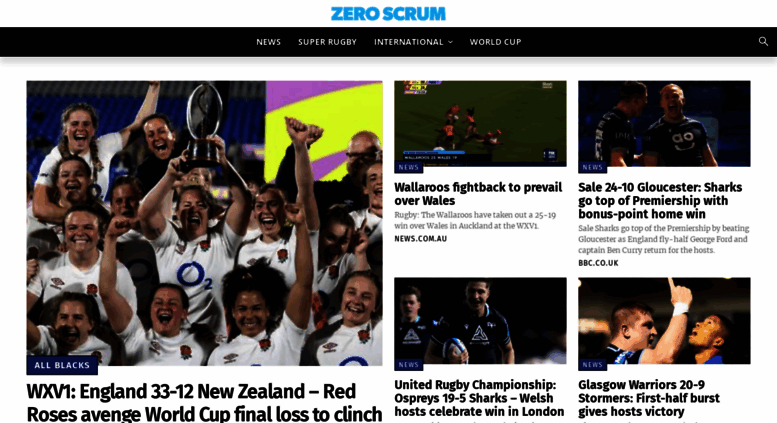Read the Sale 24-10 Gloucester headline
777x423 pixels.
[x=660, y=201]
